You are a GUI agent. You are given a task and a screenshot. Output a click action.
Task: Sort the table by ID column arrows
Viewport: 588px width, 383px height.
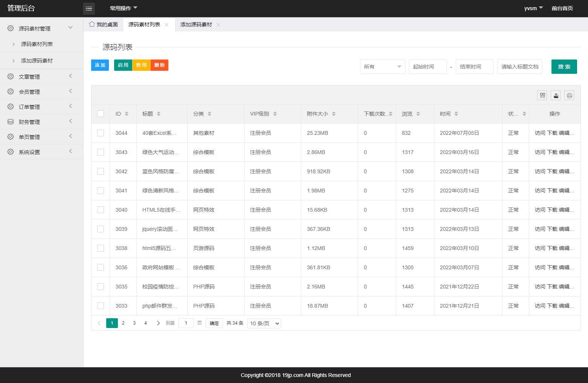pyautogui.click(x=127, y=114)
